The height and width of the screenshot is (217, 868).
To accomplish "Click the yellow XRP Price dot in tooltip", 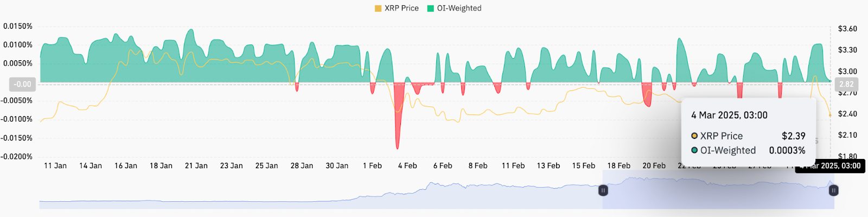I will (694, 136).
